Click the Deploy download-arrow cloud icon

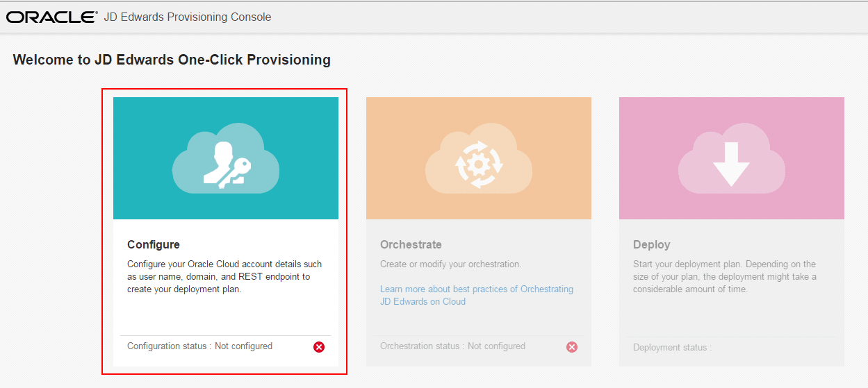[x=732, y=158]
